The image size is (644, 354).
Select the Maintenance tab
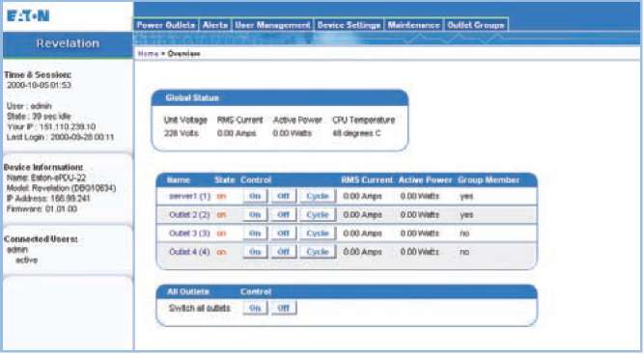(413, 25)
